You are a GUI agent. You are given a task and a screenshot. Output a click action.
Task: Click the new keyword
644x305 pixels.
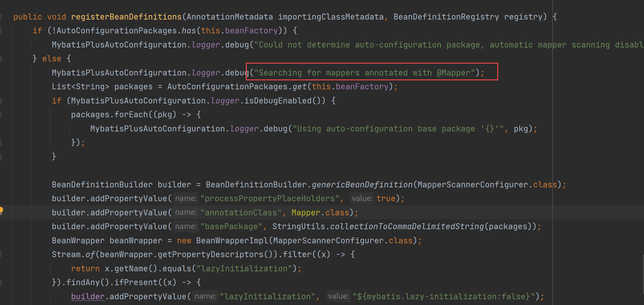point(184,241)
